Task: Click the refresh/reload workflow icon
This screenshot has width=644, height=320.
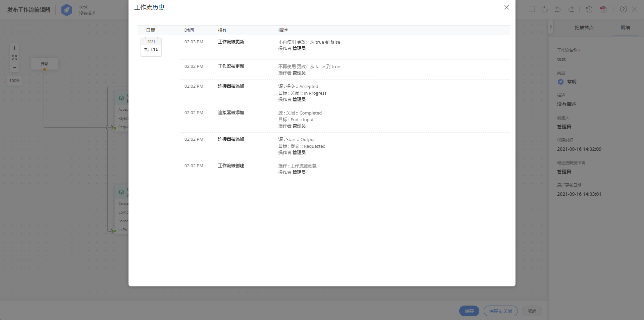Action: click(545, 9)
